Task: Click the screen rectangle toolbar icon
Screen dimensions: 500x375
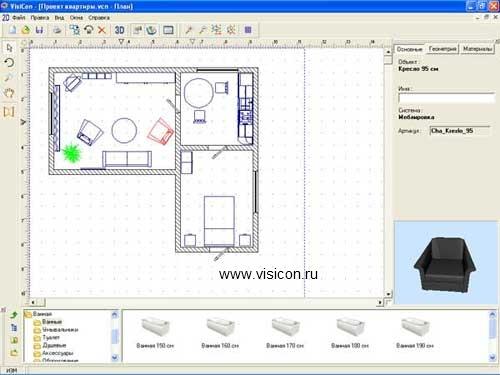Action: [168, 30]
